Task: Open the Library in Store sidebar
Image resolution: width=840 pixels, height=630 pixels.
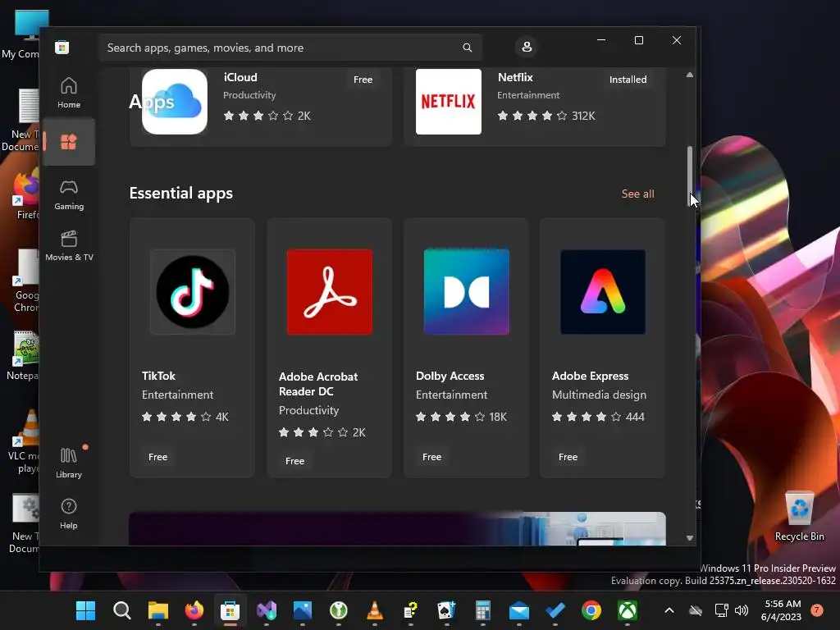Action: point(69,463)
